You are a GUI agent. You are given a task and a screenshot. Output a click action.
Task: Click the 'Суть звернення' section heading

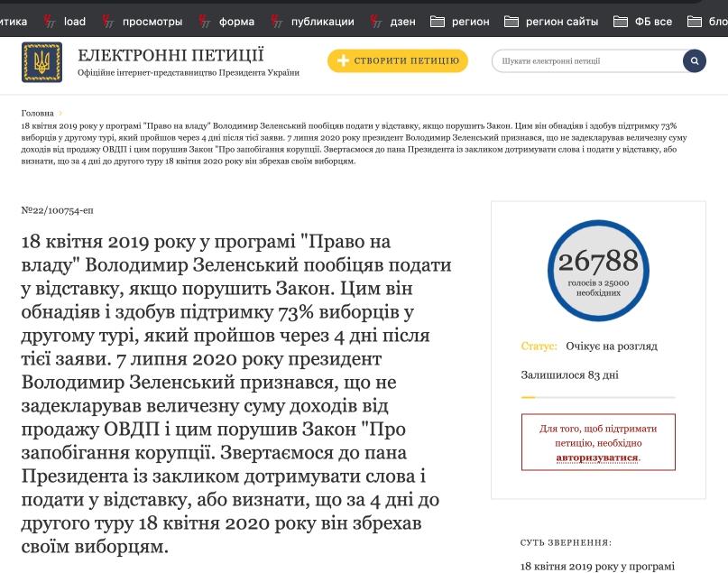tap(566, 542)
